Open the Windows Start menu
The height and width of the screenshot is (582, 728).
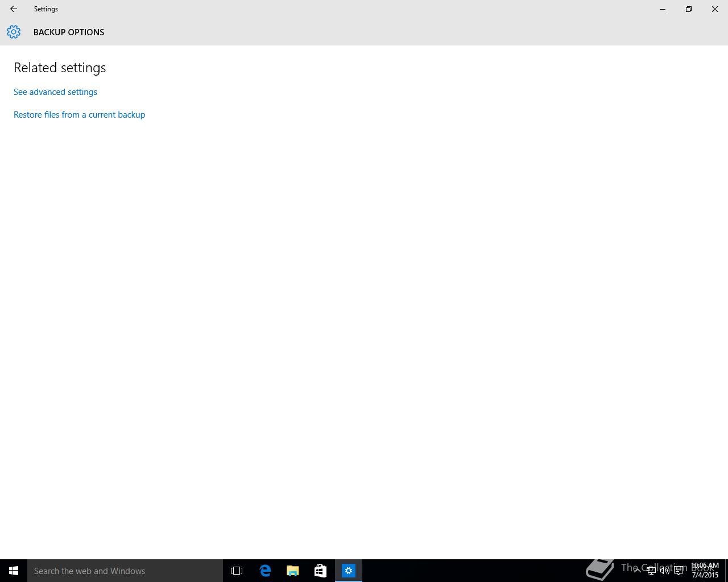point(14,571)
